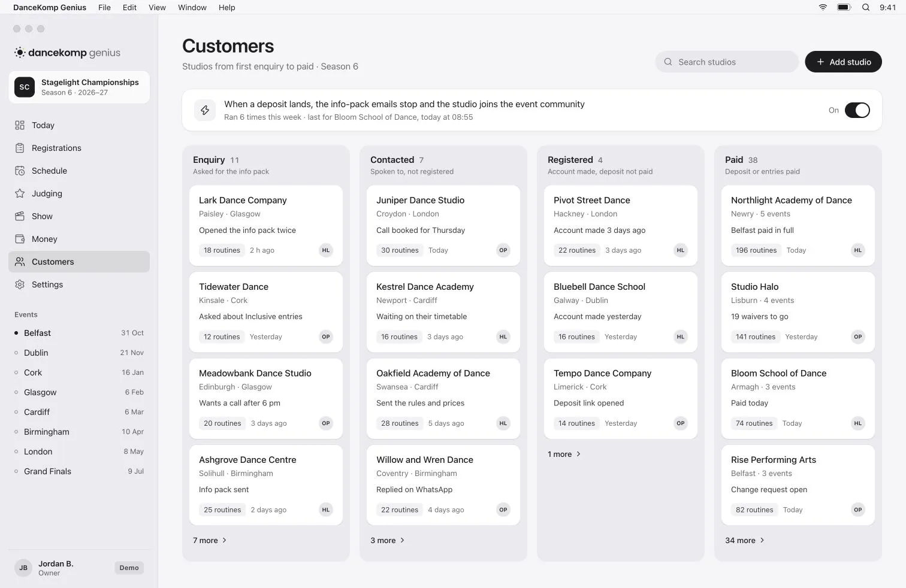This screenshot has width=906, height=588.
Task: Click the SC championship avatar badge
Action: 25,87
